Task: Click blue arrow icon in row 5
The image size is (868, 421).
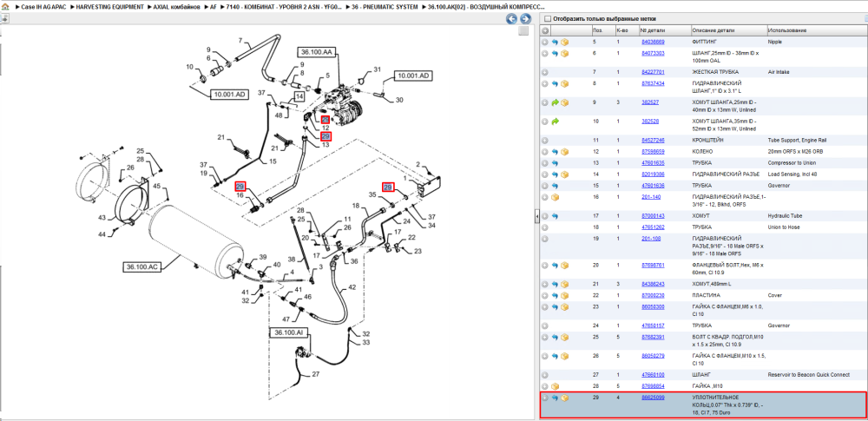Action: 556,42
